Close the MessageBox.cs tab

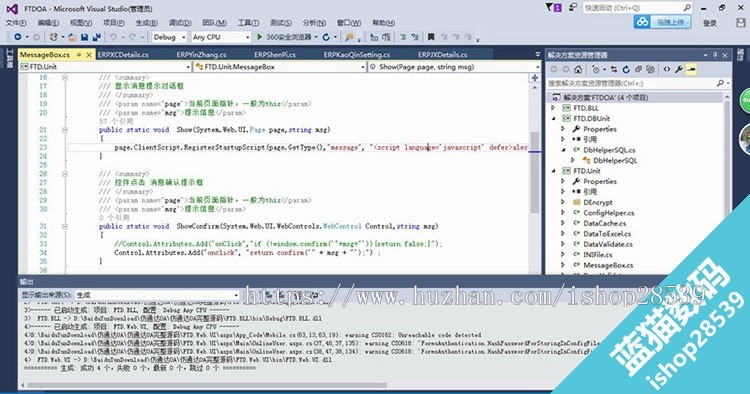[x=89, y=55]
